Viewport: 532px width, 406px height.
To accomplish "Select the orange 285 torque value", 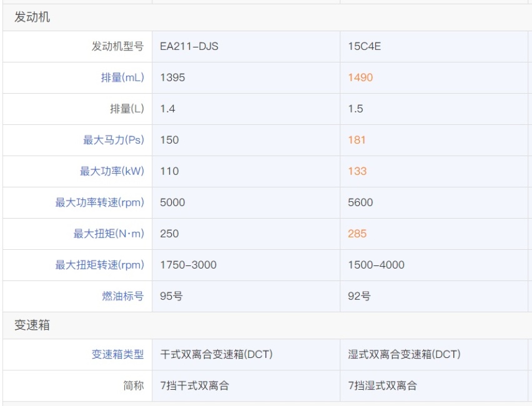I will point(357,234).
